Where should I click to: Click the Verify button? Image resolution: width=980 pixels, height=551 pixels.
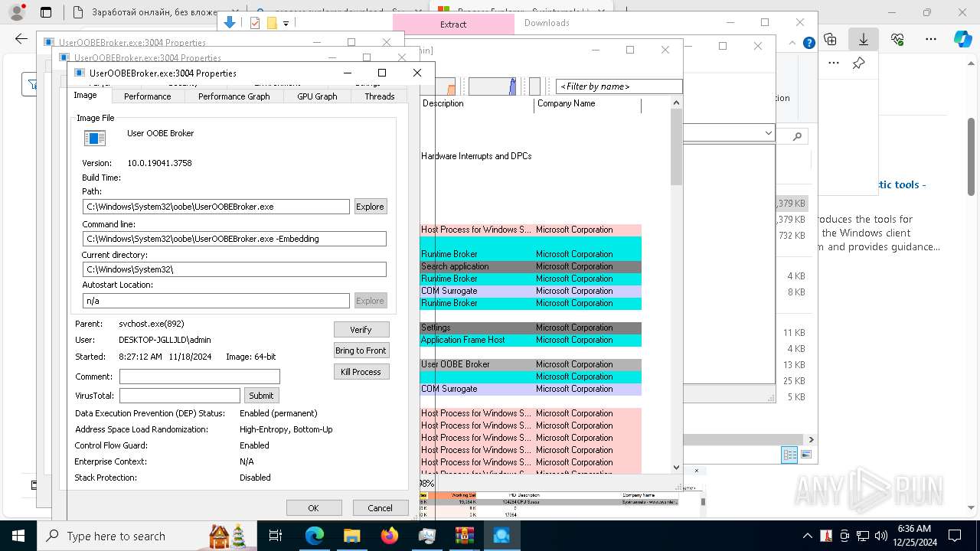coord(361,330)
